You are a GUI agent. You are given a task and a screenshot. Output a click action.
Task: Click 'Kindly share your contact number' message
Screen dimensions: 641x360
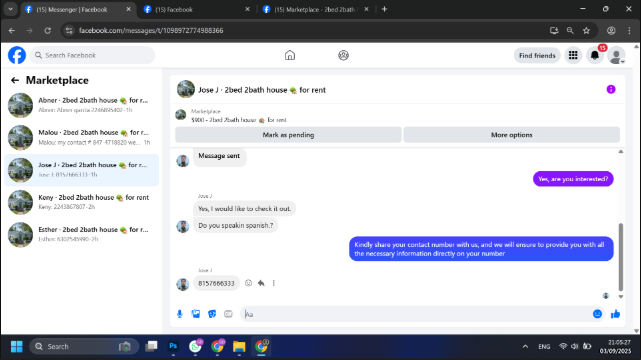tap(481, 249)
